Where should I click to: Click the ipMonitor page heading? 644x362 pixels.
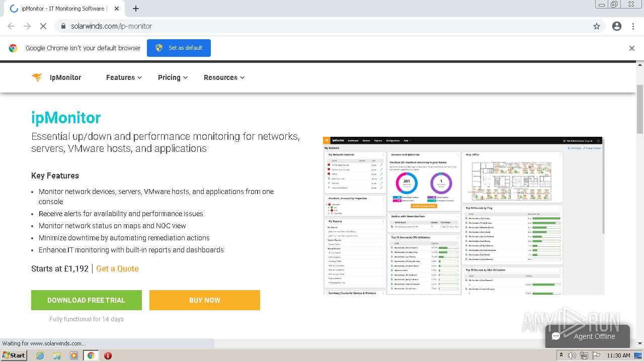click(x=66, y=118)
